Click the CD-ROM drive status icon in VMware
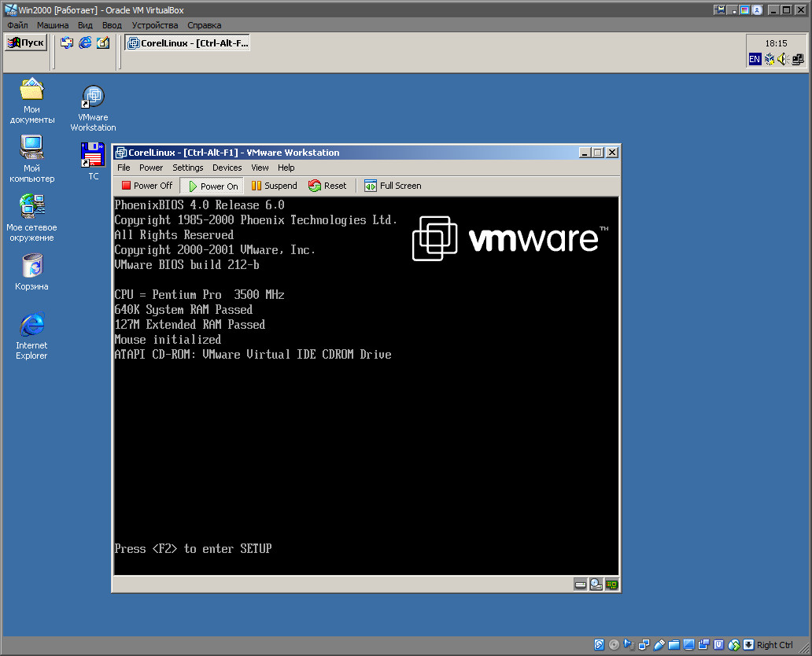This screenshot has height=656, width=812. pyautogui.click(x=596, y=585)
